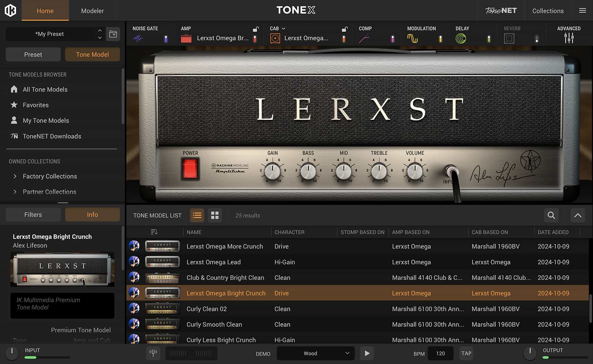This screenshot has height=364, width=593.
Task: Flip the red POWER switch on the LERXST amp
Action: (189, 169)
